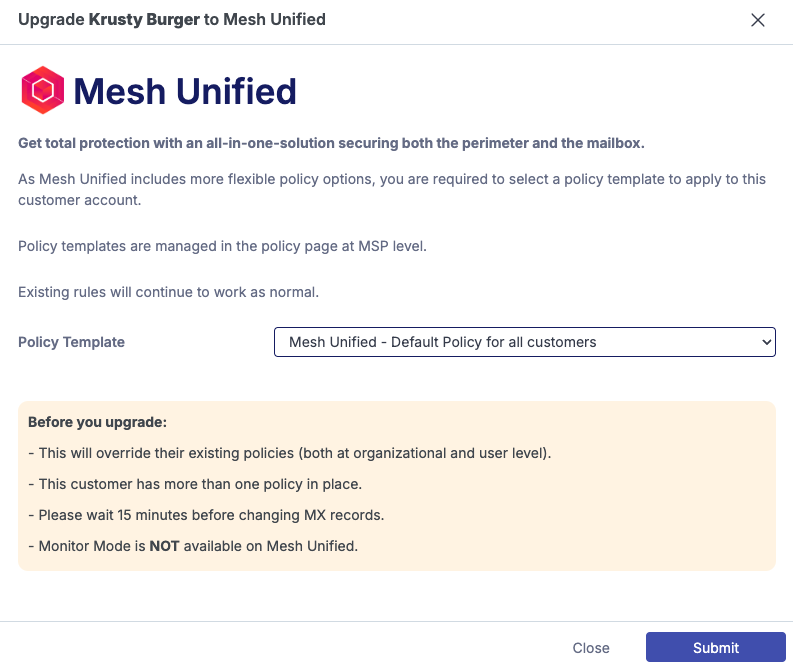Click the Close text button in footer
The height and width of the screenshot is (670, 793).
point(591,648)
